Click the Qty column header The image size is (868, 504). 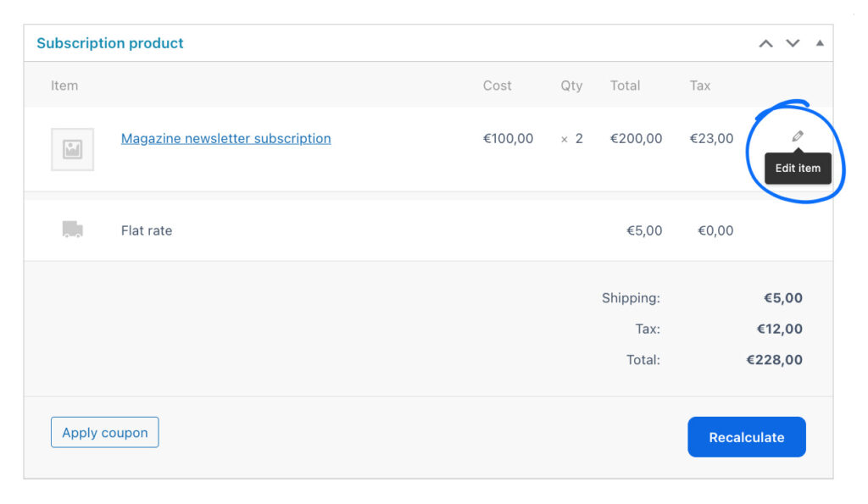571,86
